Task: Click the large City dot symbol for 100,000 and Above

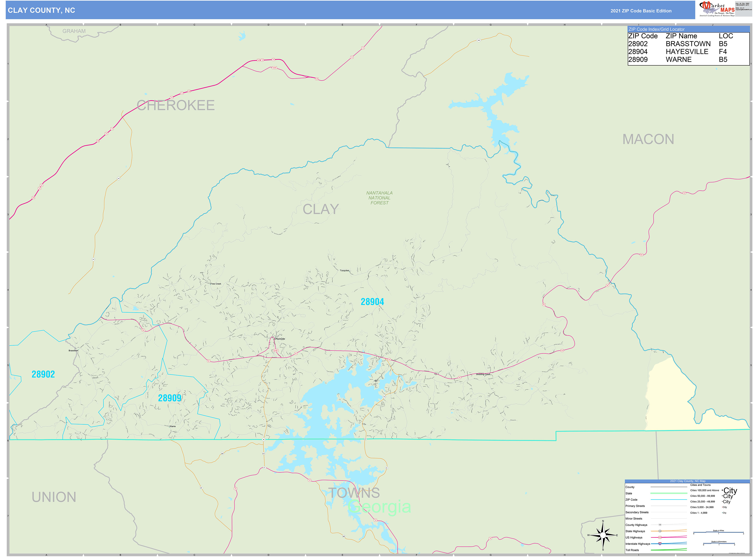Action: click(x=723, y=491)
